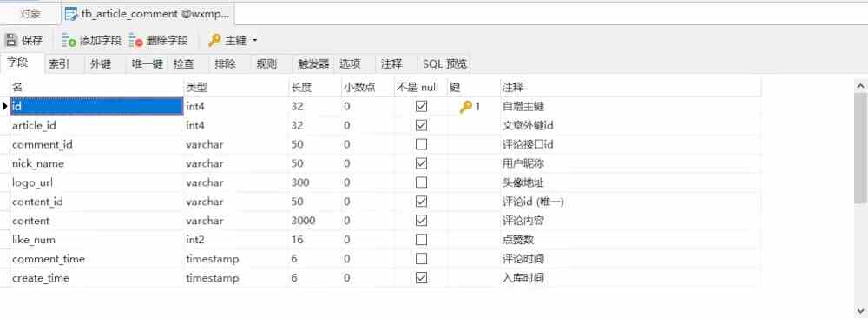Select the content_id field name
Screen dimensions: 868x318
[37, 202]
